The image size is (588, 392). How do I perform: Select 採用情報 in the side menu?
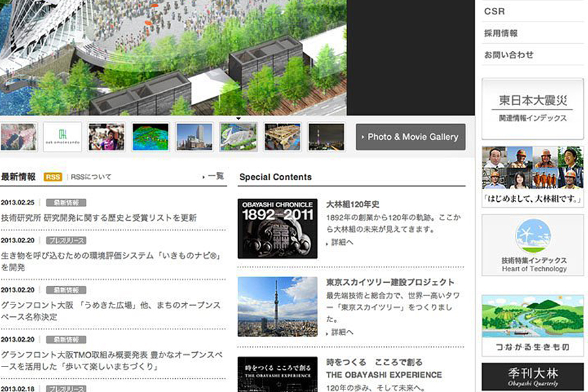[501, 33]
